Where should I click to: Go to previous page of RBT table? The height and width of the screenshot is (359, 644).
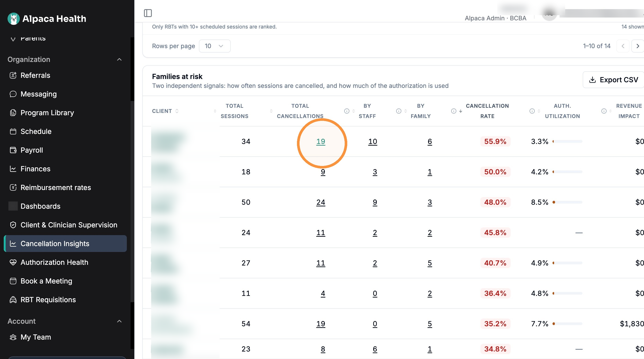[623, 46]
